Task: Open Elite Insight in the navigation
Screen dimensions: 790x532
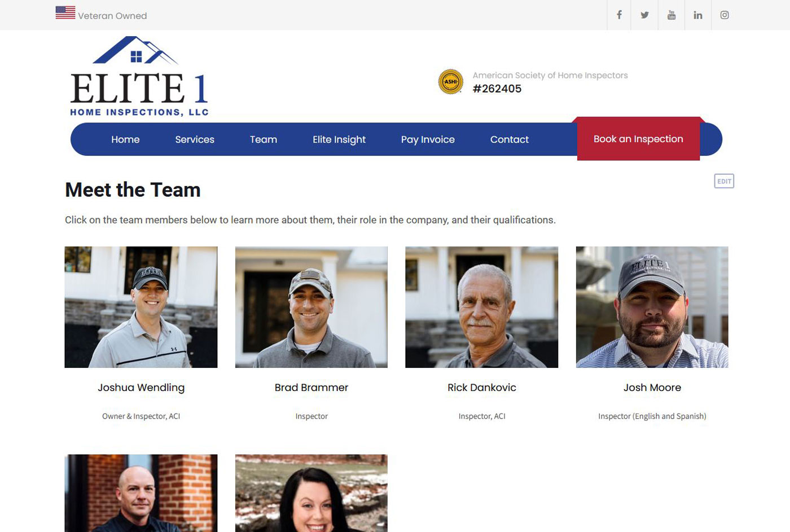Action: [339, 139]
